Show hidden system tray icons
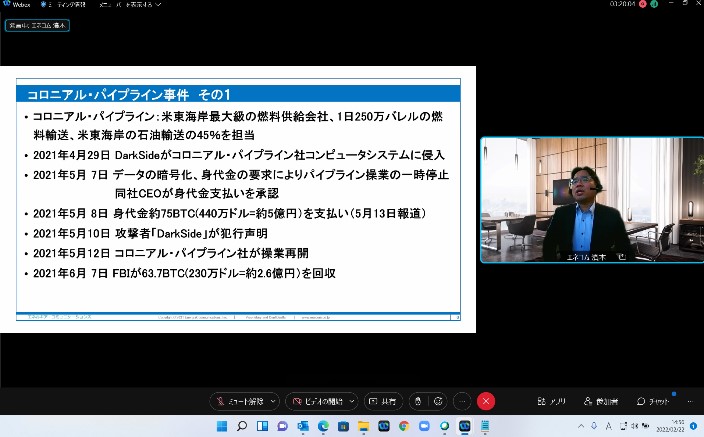704x437 pixels. point(581,426)
